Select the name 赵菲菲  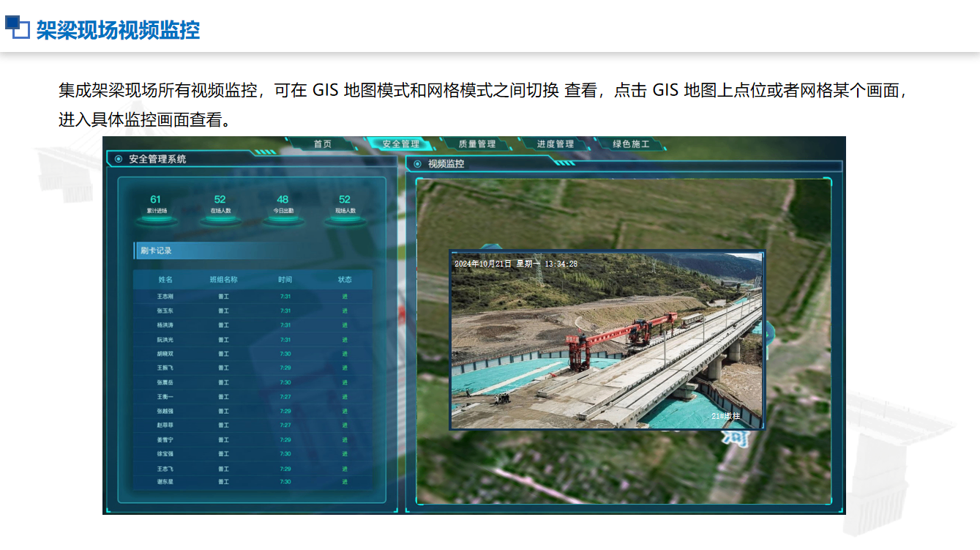pyautogui.click(x=165, y=425)
